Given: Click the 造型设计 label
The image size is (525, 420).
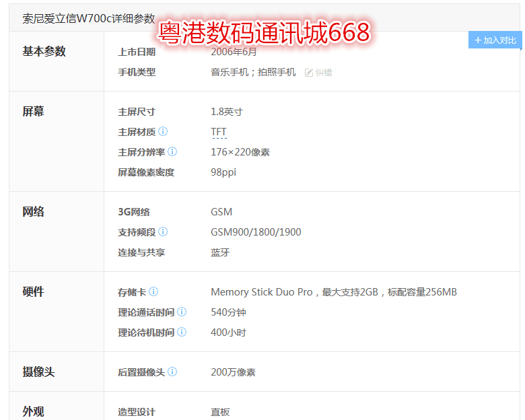Looking at the screenshot, I should click(x=137, y=412).
